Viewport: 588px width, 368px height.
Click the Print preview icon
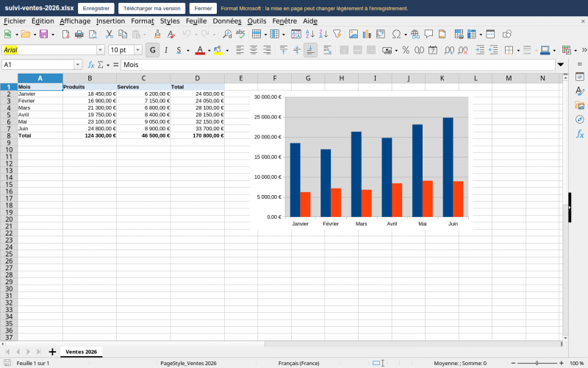(x=93, y=34)
